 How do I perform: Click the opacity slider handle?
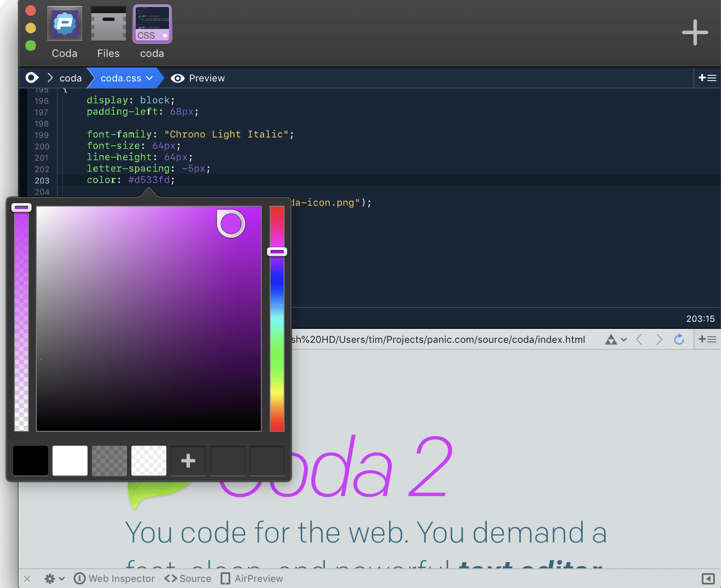tap(21, 208)
